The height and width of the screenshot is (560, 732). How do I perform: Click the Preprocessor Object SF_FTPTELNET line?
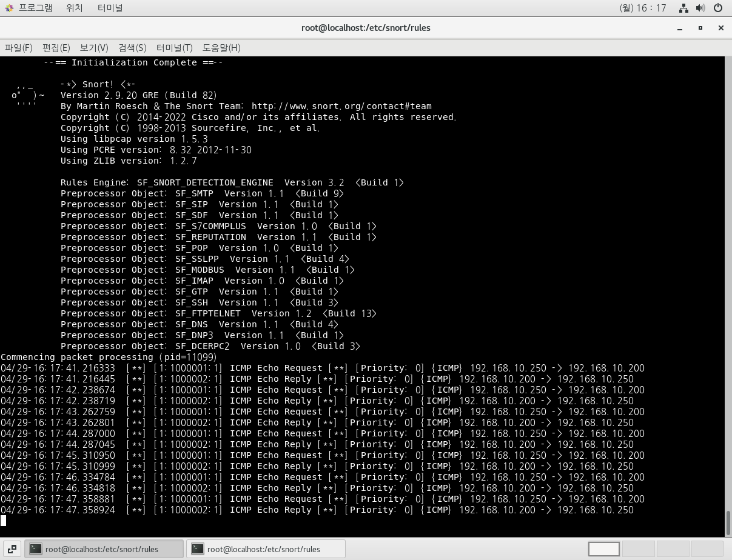219,313
